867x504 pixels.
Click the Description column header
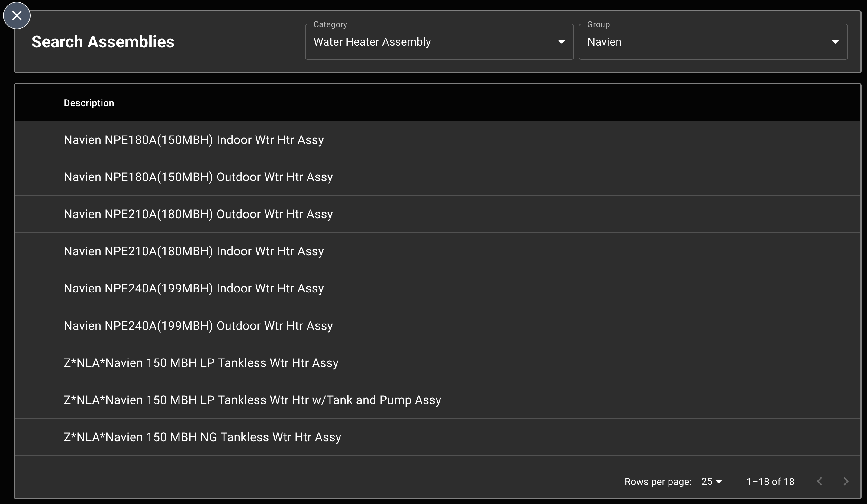tap(89, 102)
